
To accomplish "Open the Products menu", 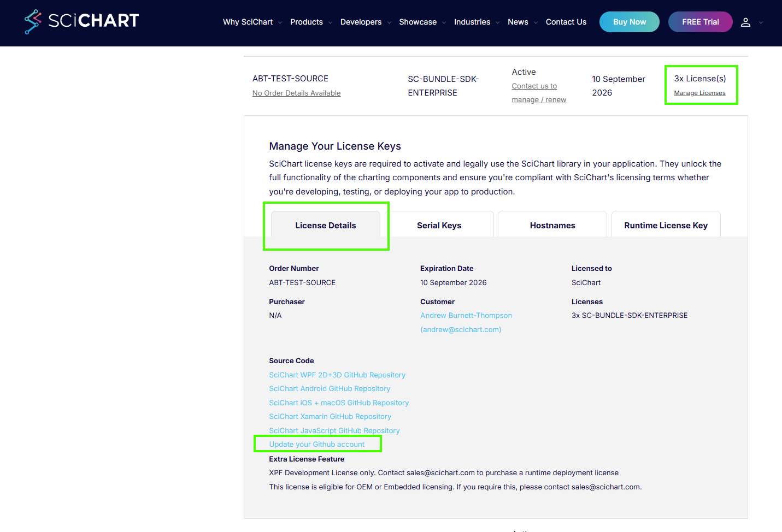I will (x=307, y=22).
